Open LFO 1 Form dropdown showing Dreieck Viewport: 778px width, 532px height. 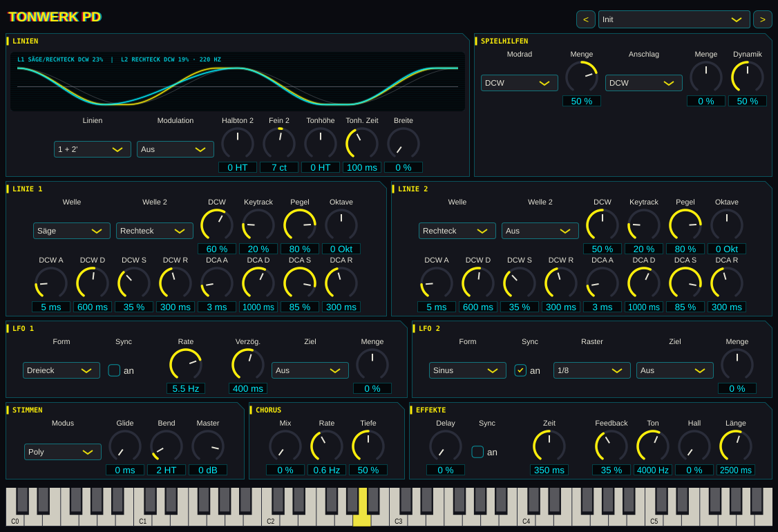(x=61, y=370)
